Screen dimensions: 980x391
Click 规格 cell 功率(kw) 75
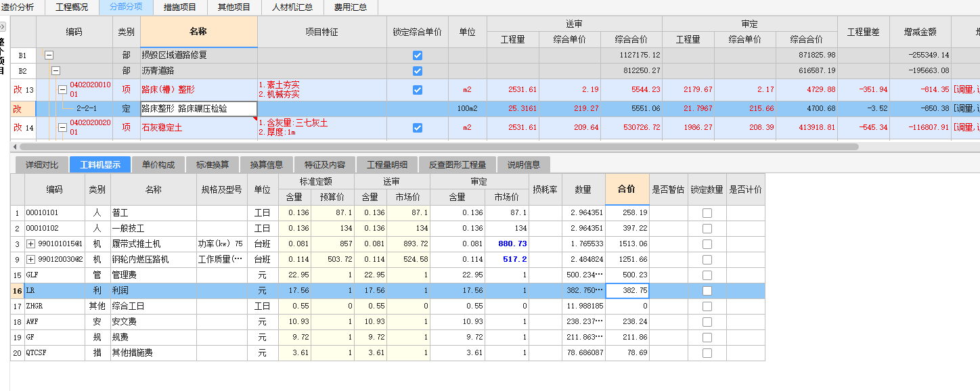click(x=221, y=244)
